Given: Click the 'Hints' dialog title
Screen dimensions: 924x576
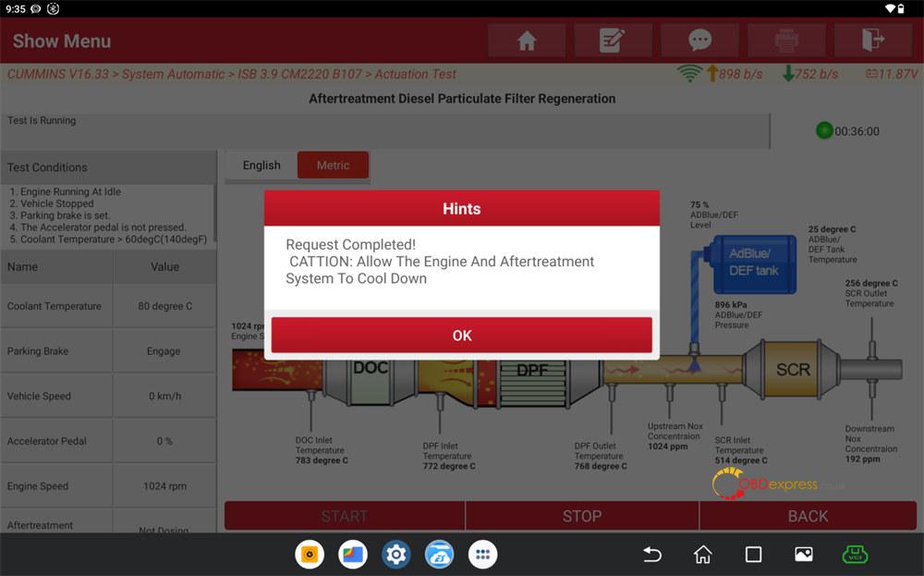Looking at the screenshot, I should point(461,208).
